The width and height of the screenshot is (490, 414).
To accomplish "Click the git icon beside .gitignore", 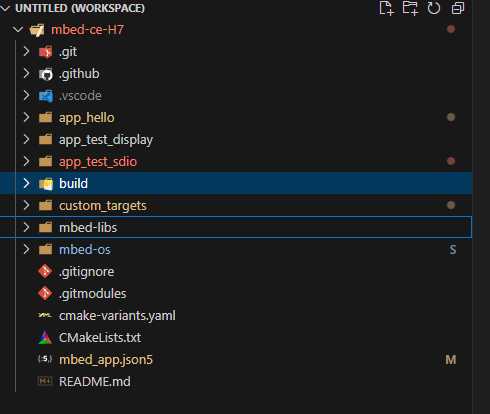I will 45,272.
